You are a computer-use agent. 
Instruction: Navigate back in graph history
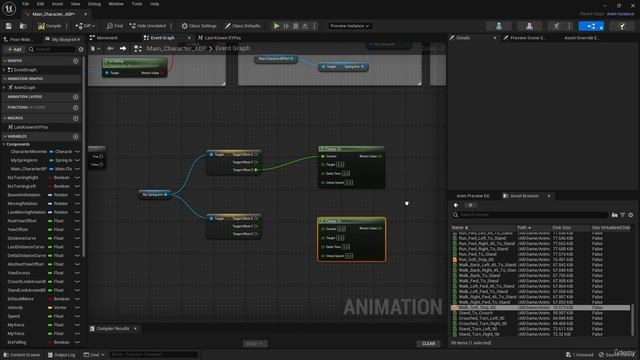pos(110,49)
